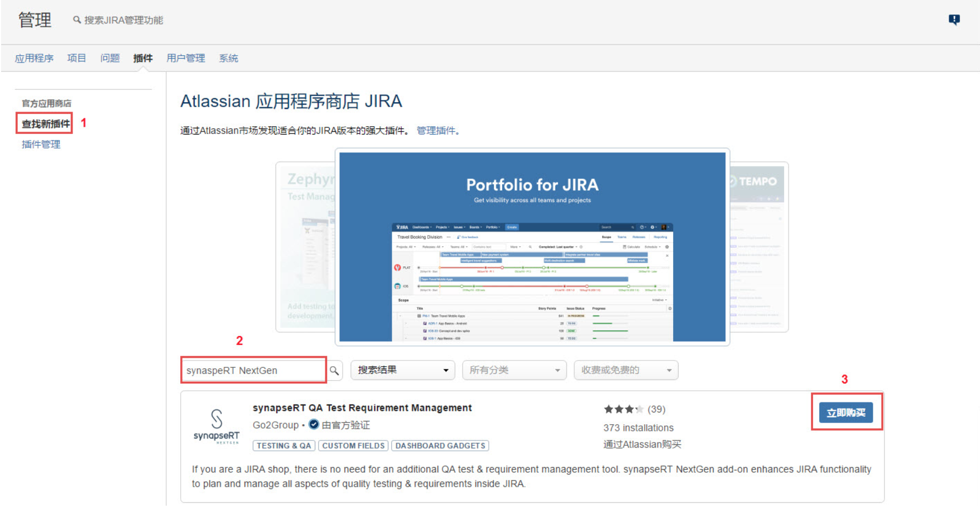
Task: Click the search icon inside the JIRA admin search field
Action: (76, 20)
